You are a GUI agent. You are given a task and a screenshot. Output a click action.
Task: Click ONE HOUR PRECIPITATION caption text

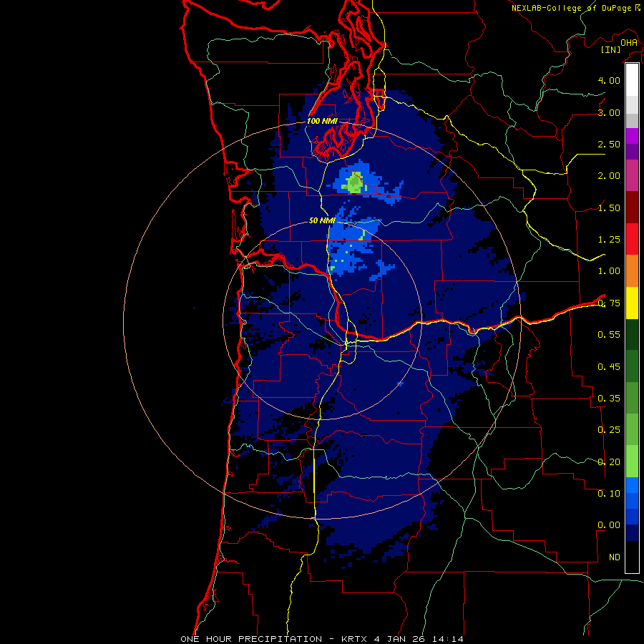click(251, 639)
